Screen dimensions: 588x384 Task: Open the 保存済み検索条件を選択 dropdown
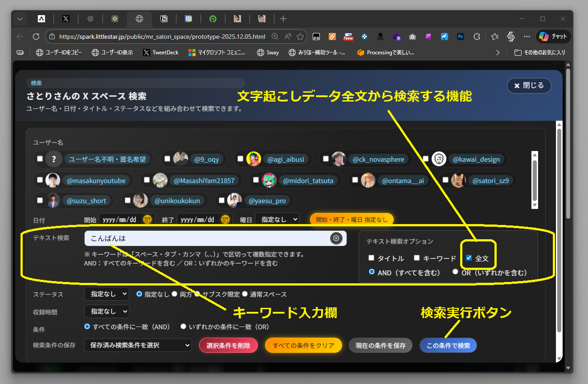137,345
